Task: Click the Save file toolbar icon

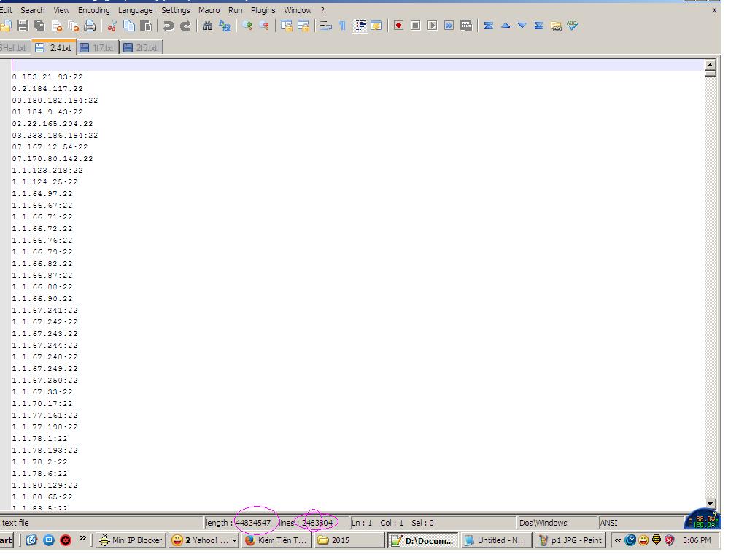Action: pos(23,26)
